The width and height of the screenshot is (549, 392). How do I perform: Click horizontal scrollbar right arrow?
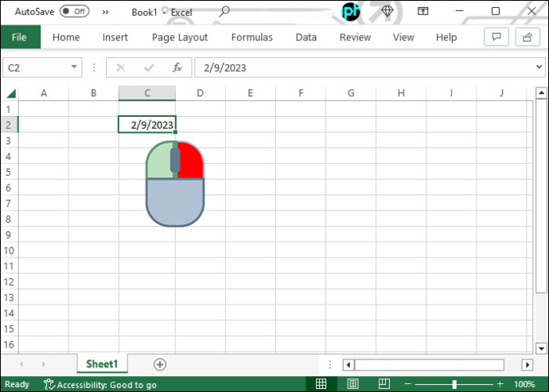(x=528, y=365)
